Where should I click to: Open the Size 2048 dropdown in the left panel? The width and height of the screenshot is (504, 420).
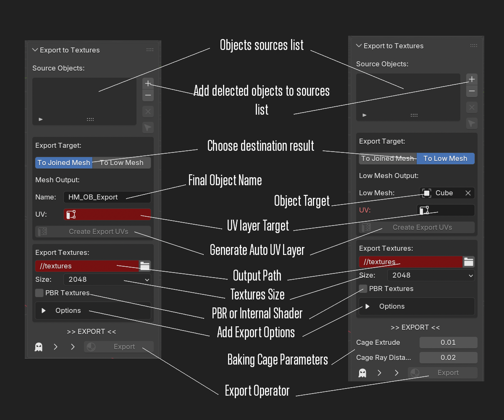(107, 279)
